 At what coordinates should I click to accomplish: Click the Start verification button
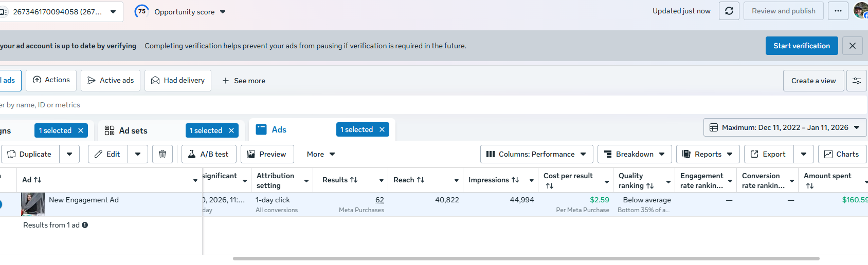802,46
